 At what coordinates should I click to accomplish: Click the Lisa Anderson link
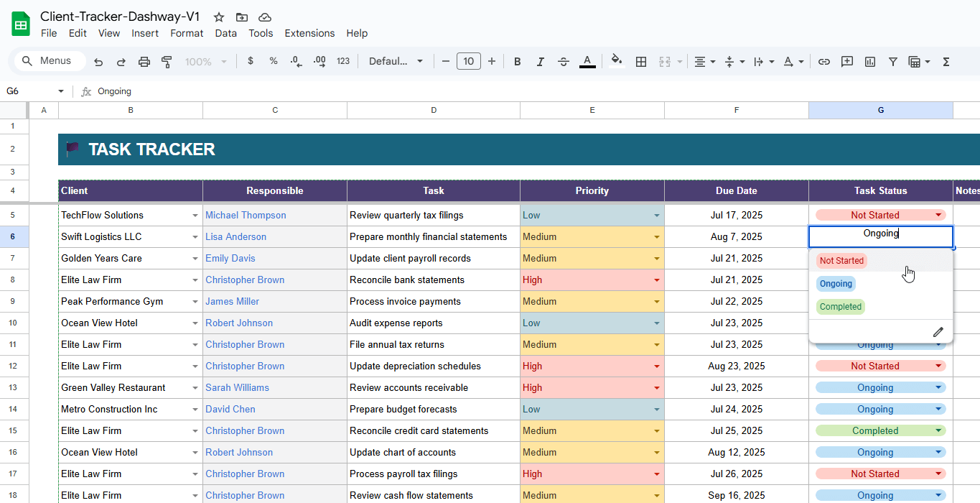[x=235, y=237]
